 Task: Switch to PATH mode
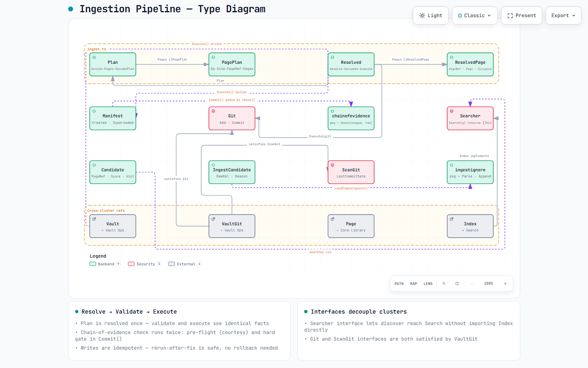pyautogui.click(x=399, y=284)
